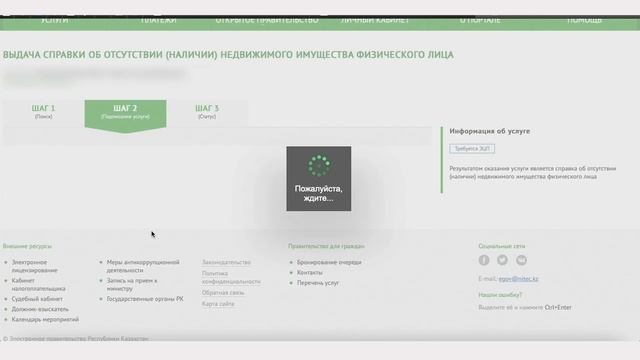Viewport: 640px width, 360px height.
Task: Open the VK social icon
Action: [521, 260]
